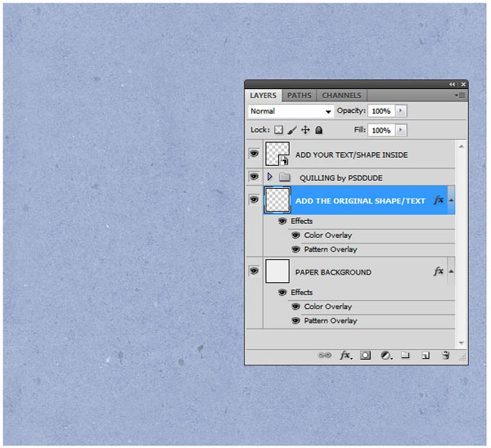Viewport: 491px width, 448px height.
Task: Collapse the panel with double-arrow icon
Action: [x=452, y=84]
